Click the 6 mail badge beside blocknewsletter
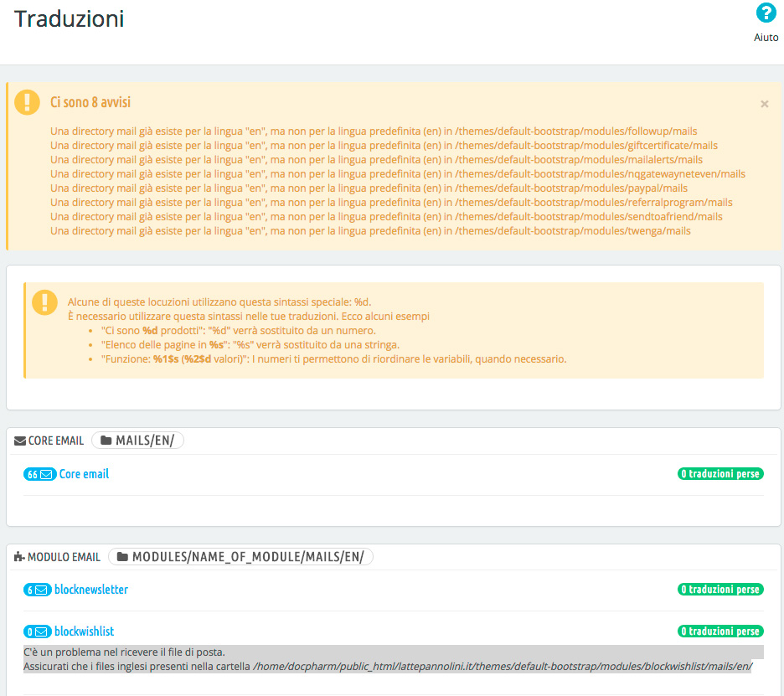The image size is (784, 696). [38, 590]
